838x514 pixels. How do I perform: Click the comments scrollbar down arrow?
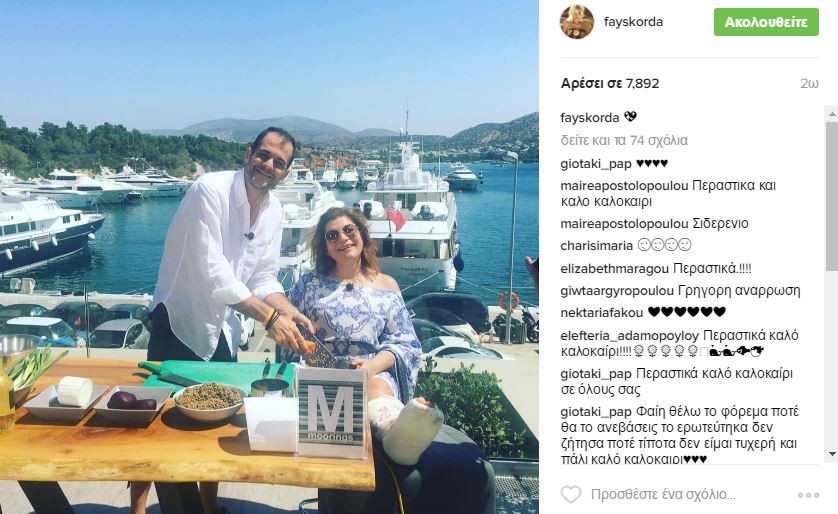pos(832,454)
